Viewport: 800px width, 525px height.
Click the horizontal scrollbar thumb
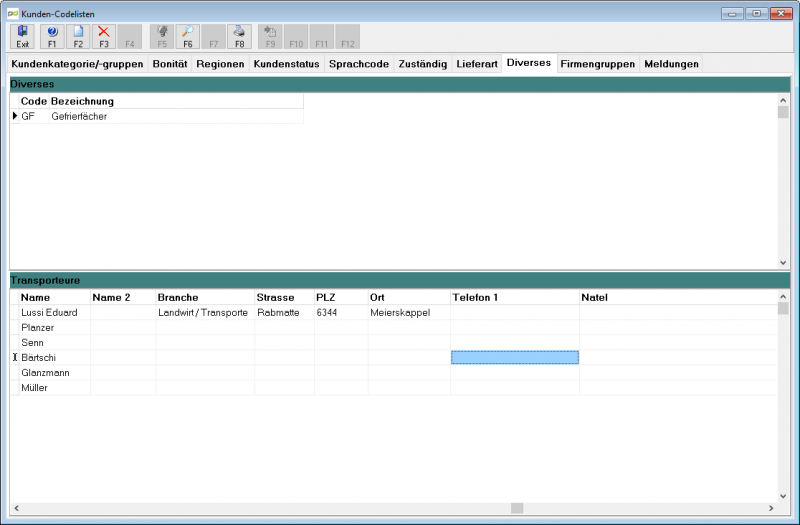pos(517,508)
